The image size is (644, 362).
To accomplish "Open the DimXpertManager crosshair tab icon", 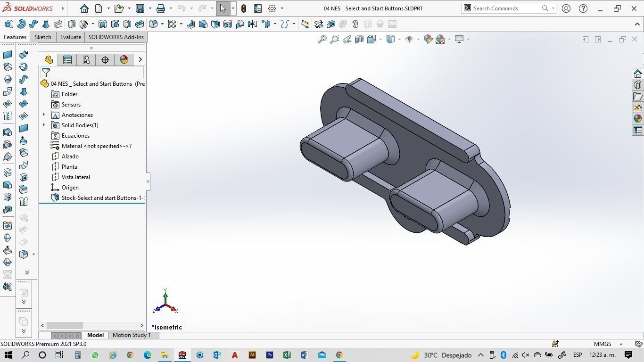I will [105, 59].
